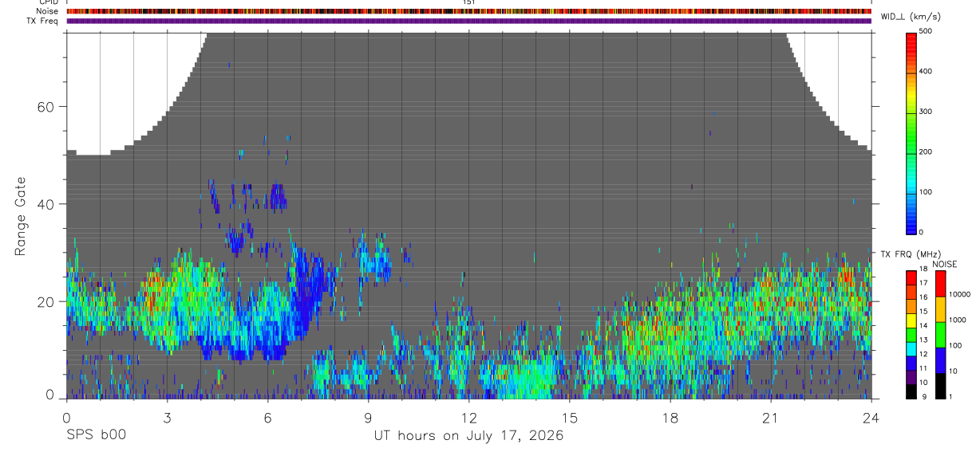Click the Noise strip label at top left
This screenshot has width=980, height=452.
coord(46,11)
